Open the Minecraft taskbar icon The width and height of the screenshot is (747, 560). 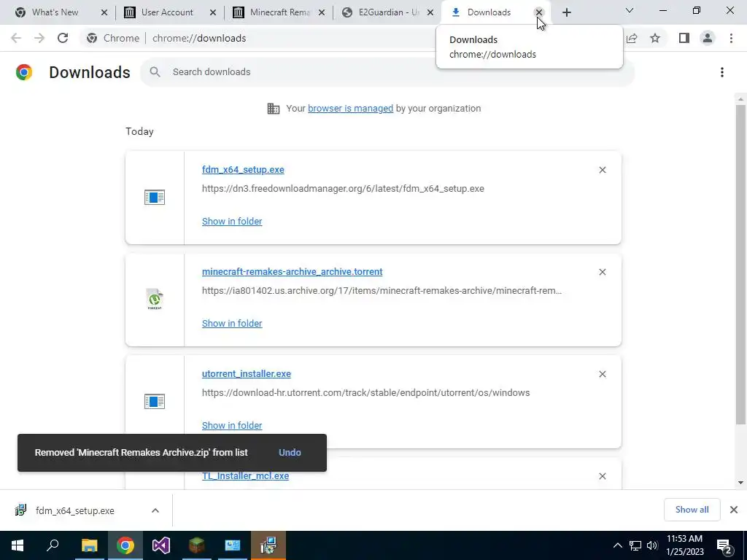point(197,545)
